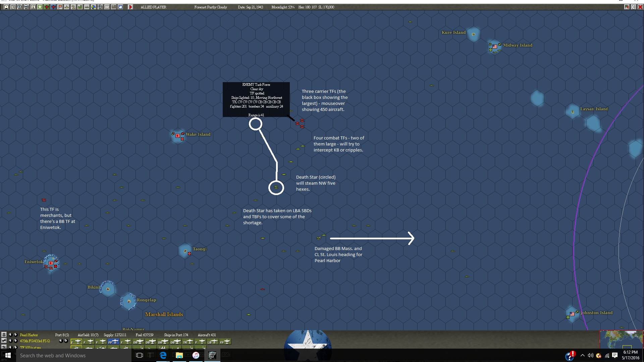Click the save game disk icon

(x=6, y=7)
